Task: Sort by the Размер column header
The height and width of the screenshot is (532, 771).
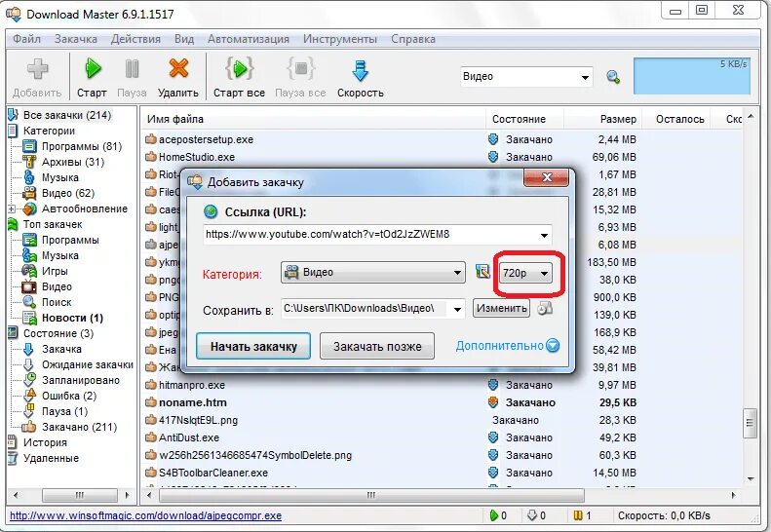Action: (603, 119)
